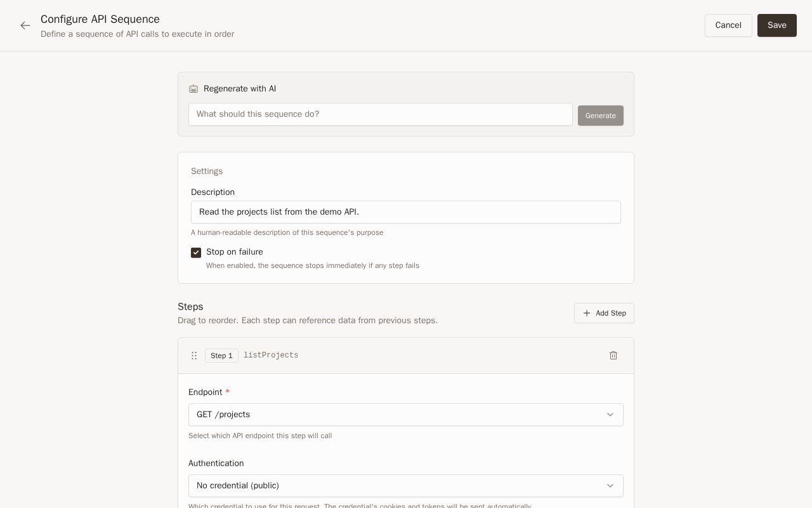The image size is (812, 508).
Task: Save the API sequence
Action: tap(777, 25)
